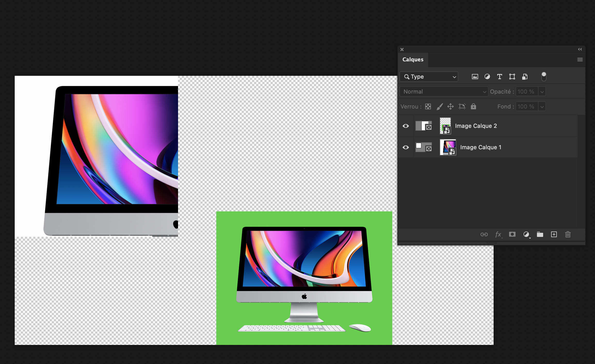Screen dimensions: 595x364
Task: Click the Image Calque 1 layer thumbnail
Action: [448, 147]
